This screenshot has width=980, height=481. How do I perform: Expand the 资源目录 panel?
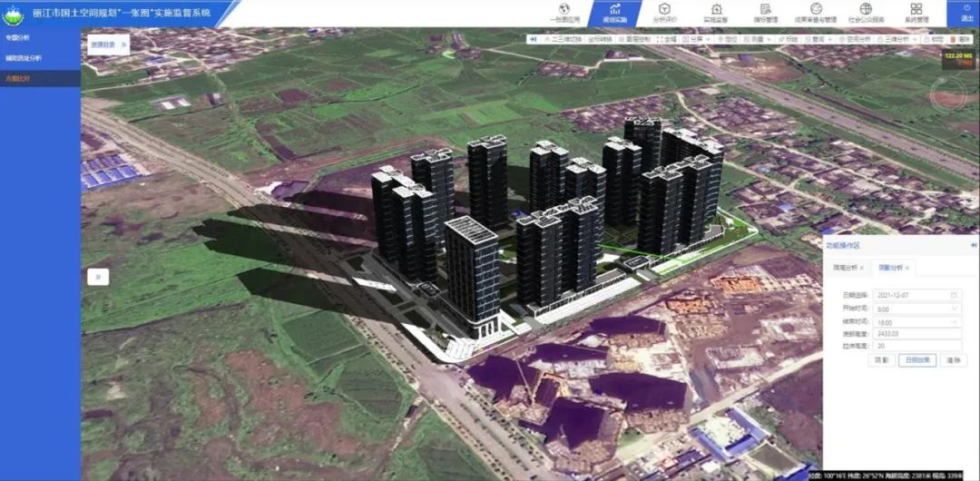[108, 44]
